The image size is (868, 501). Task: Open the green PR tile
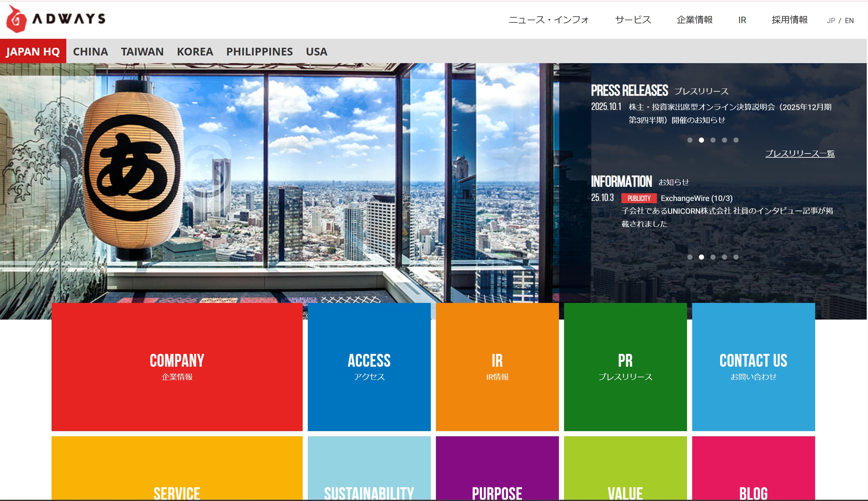pyautogui.click(x=625, y=367)
